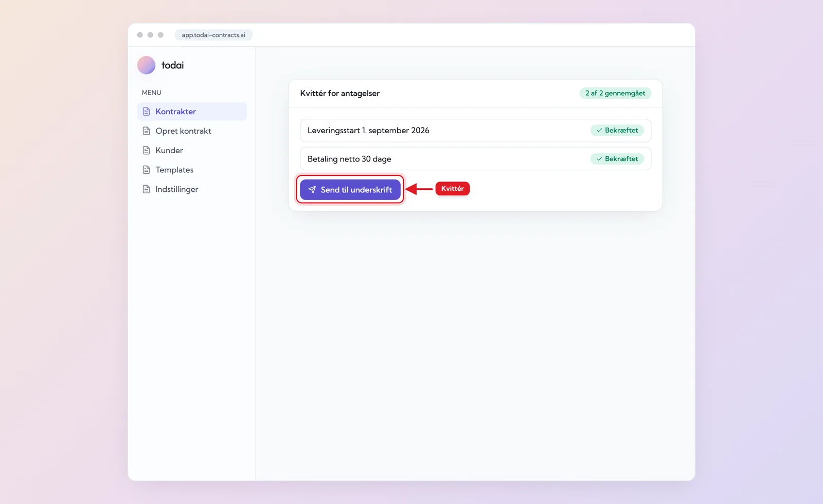The width and height of the screenshot is (823, 504).
Task: Click the todai brand name text
Action: [172, 65]
